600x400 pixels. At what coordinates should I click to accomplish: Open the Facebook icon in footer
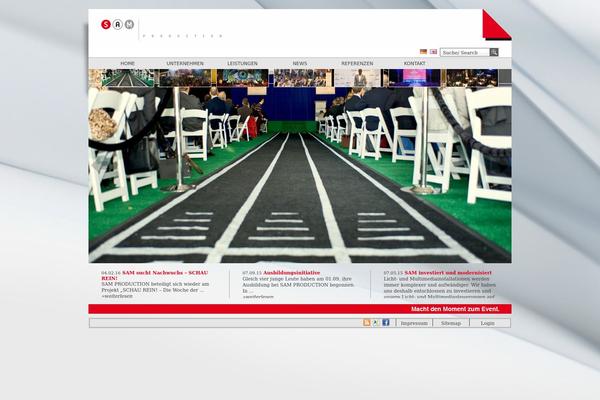(386, 323)
